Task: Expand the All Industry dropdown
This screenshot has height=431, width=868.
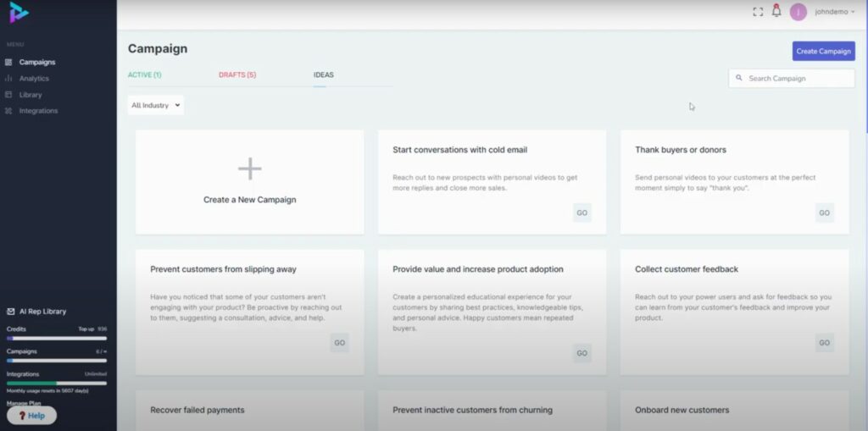Action: (x=156, y=106)
